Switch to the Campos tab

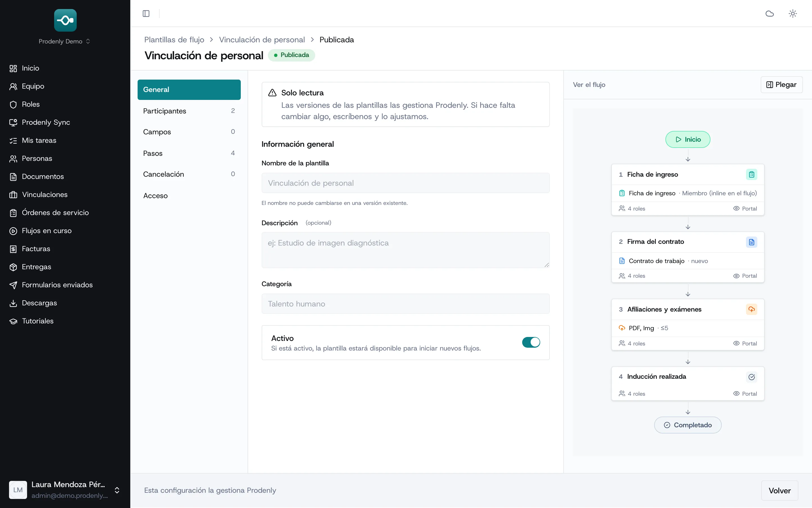coord(189,132)
